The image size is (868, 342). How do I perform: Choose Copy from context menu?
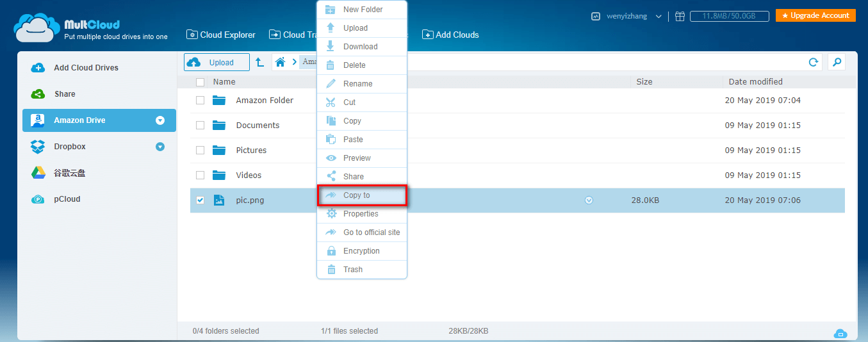point(362,121)
